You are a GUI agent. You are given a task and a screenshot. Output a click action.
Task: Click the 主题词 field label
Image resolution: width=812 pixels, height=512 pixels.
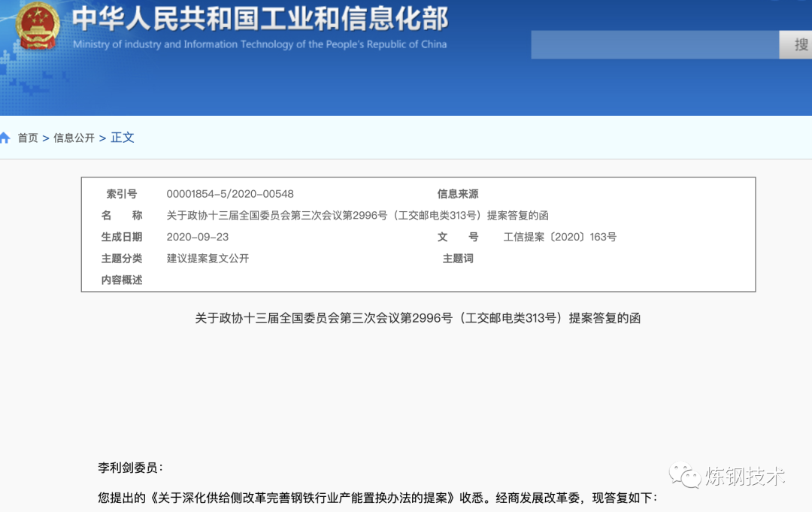coord(458,259)
